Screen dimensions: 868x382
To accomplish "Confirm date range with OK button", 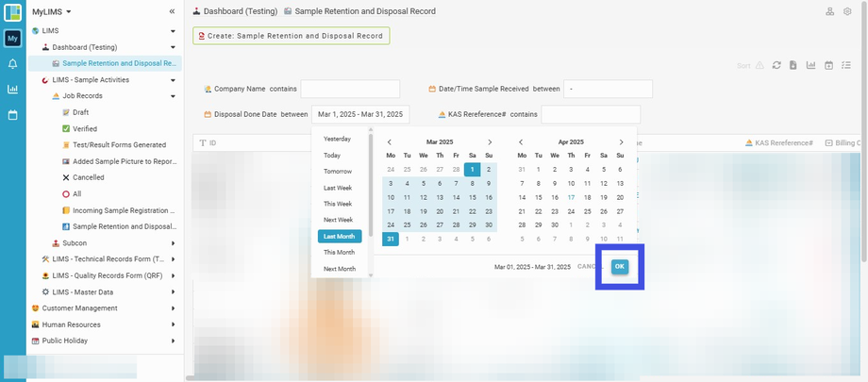I will 620,267.
